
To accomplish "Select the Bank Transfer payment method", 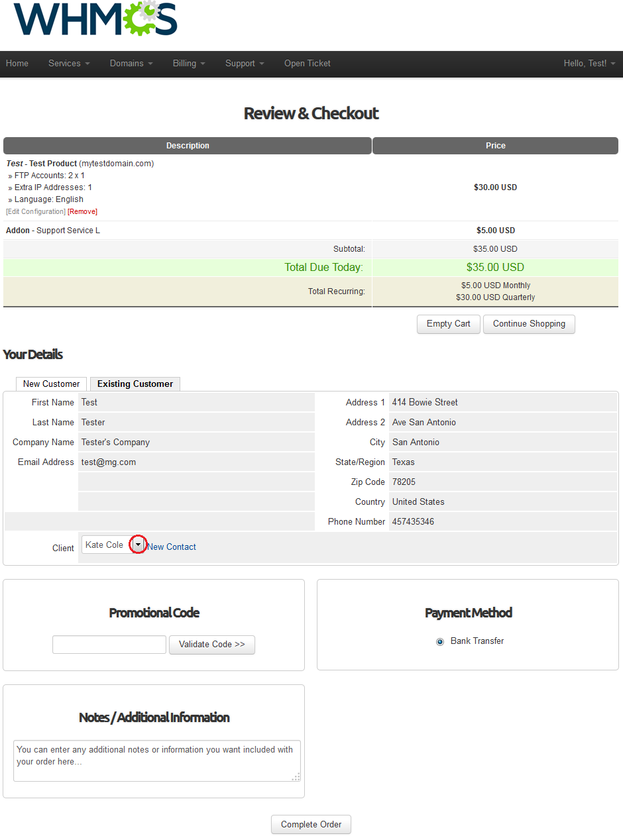I will pyautogui.click(x=440, y=641).
